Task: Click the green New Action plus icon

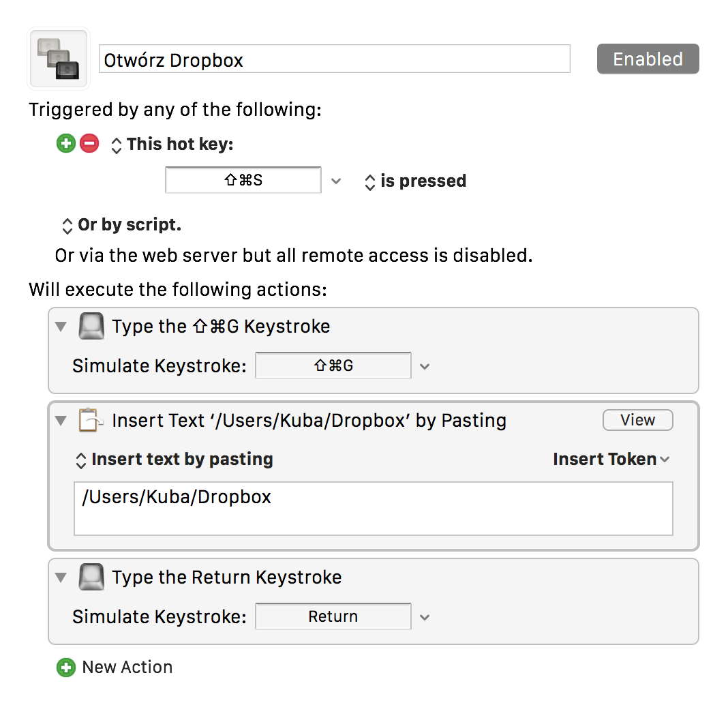Action: click(66, 667)
